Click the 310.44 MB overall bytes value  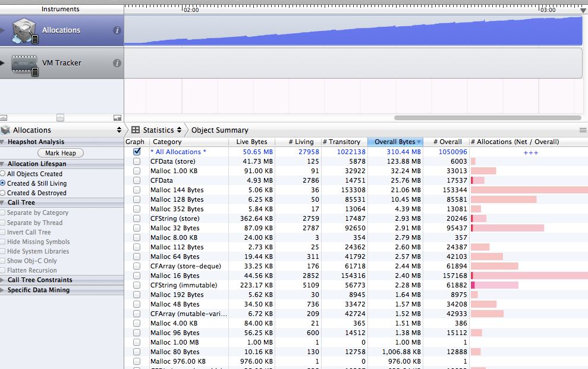[404, 152]
